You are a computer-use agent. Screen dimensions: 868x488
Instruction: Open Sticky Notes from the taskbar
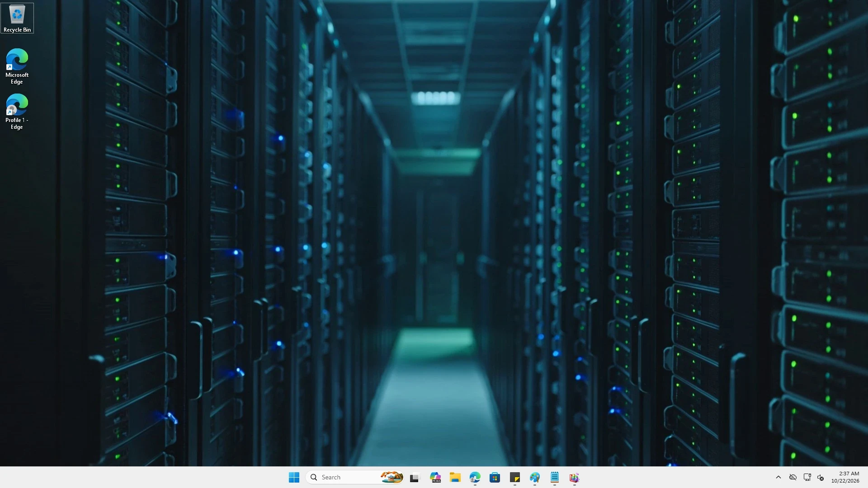515,478
